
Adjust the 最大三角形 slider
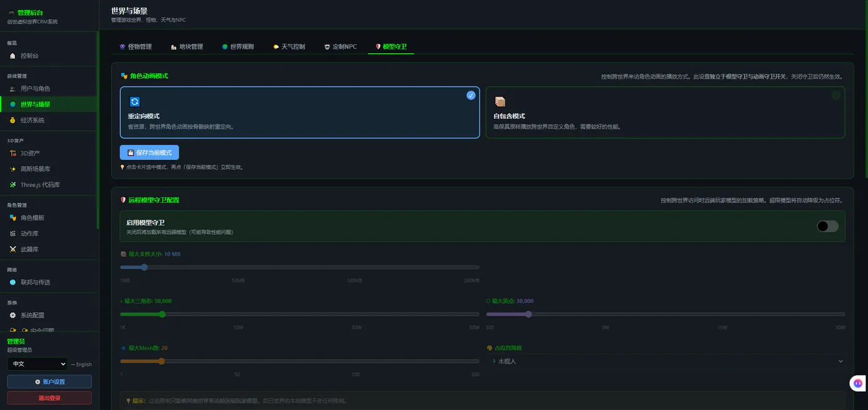pyautogui.click(x=299, y=314)
